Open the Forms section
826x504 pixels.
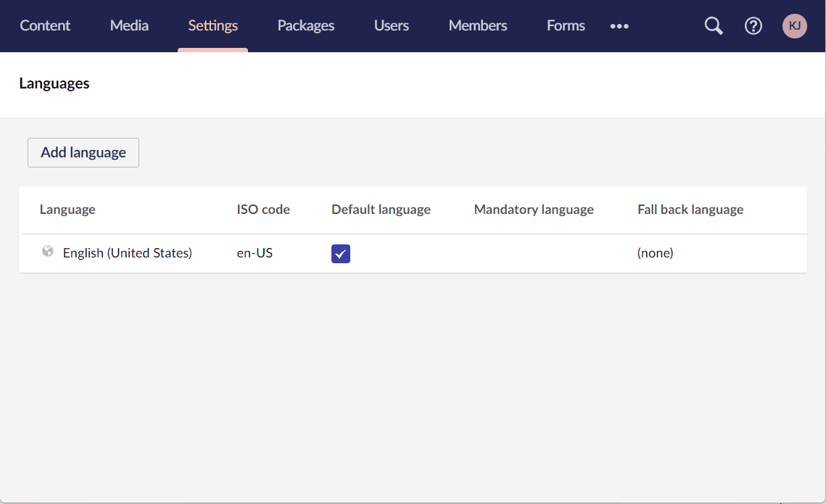coord(566,25)
